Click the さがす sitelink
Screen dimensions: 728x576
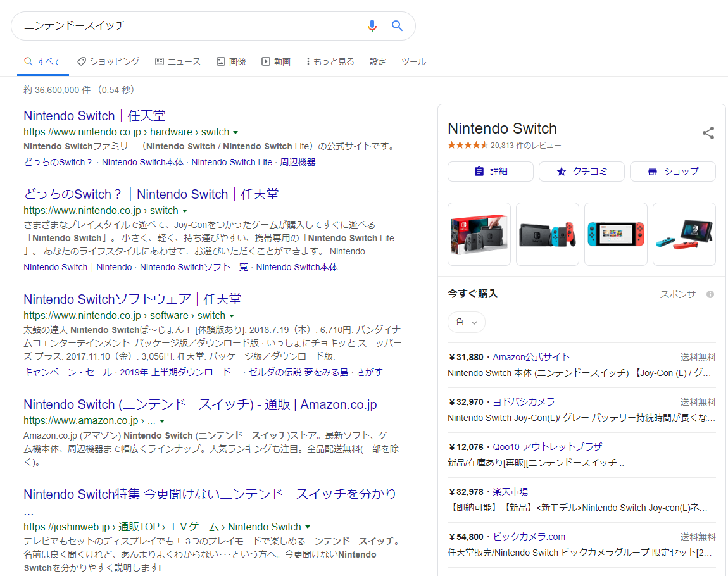[370, 372]
